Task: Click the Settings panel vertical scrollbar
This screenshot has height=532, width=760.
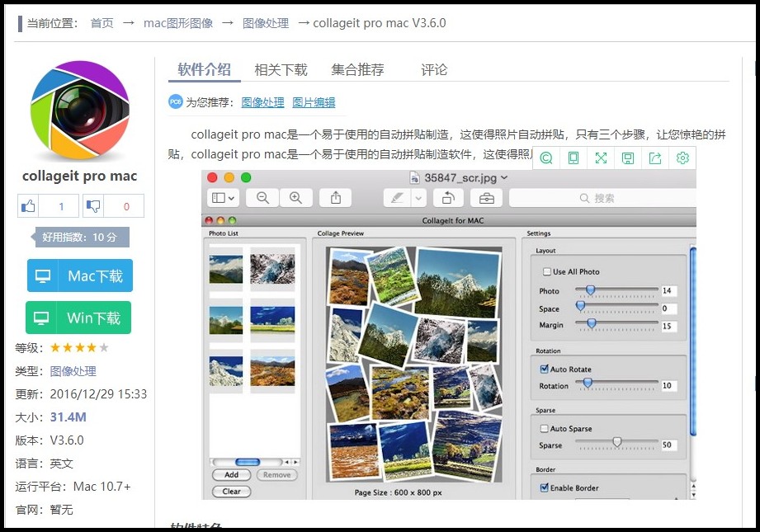Action: pyautogui.click(x=693, y=341)
